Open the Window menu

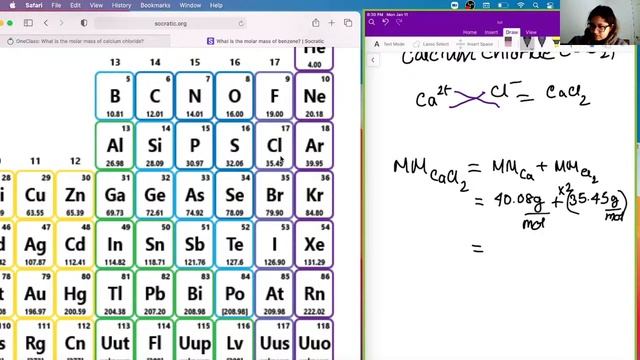pyautogui.click(x=190, y=5)
